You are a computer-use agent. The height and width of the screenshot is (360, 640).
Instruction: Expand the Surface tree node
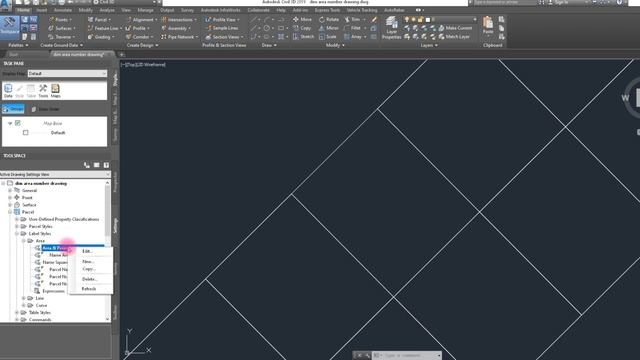click(10, 205)
